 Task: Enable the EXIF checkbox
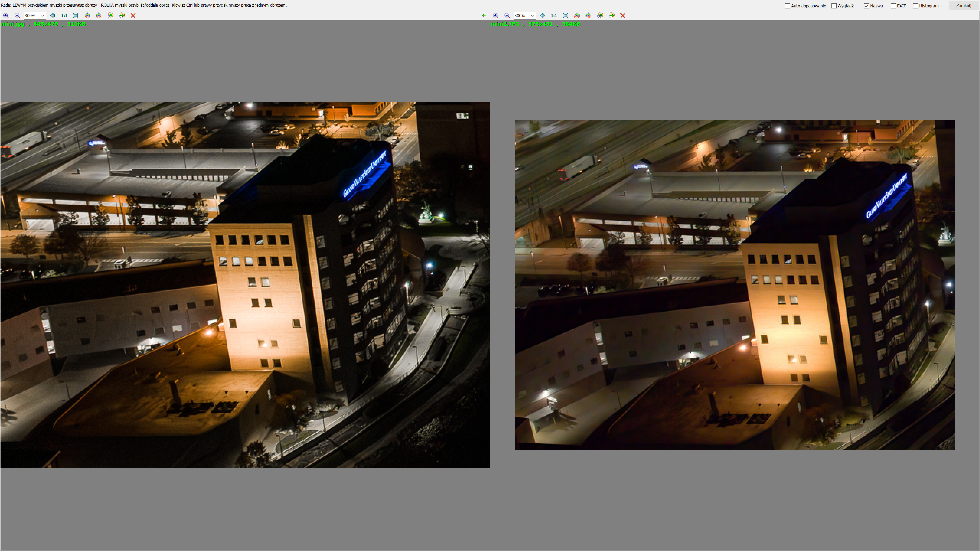pyautogui.click(x=893, y=6)
